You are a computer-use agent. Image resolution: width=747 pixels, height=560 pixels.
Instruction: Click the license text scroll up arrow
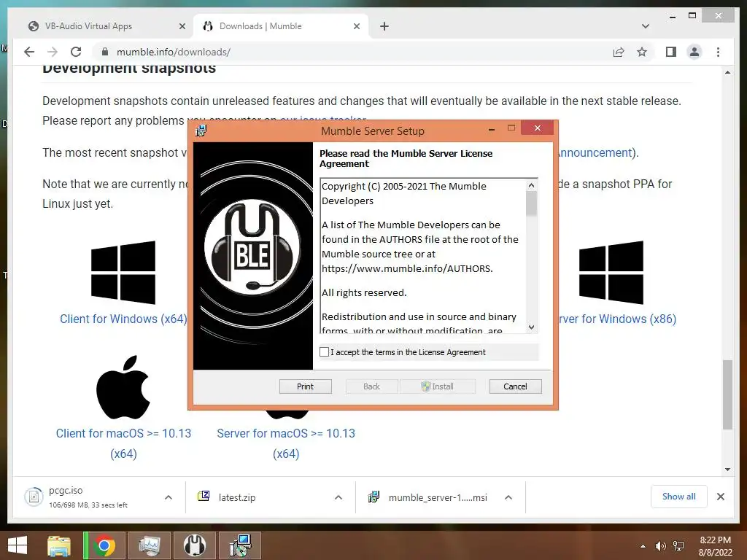(x=532, y=185)
